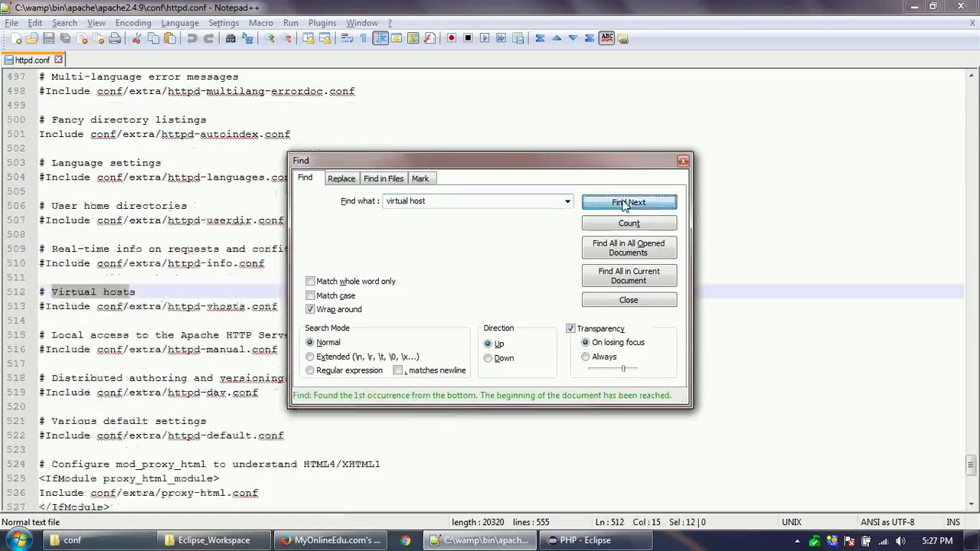Open the Encoding menu
The height and width of the screenshot is (551, 980).
pyautogui.click(x=133, y=23)
